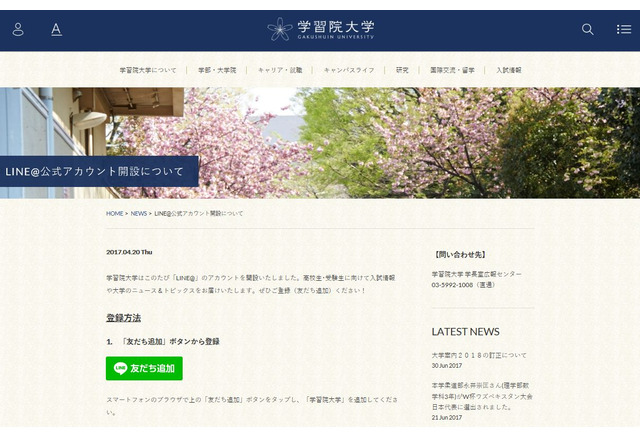This screenshot has height=437, width=640.
Task: Click the date 2017.04.20 Thu
Action: (x=129, y=252)
